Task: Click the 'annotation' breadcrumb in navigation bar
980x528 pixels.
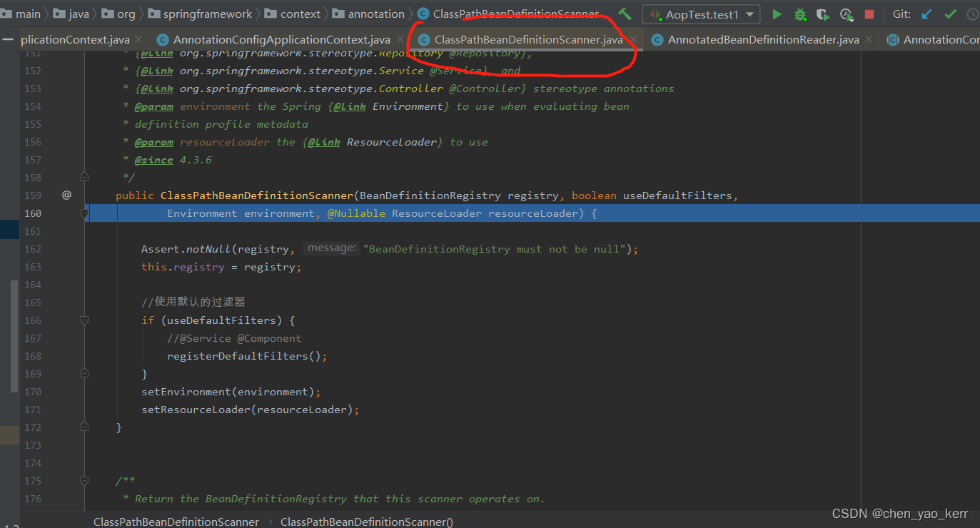Action: click(x=375, y=14)
